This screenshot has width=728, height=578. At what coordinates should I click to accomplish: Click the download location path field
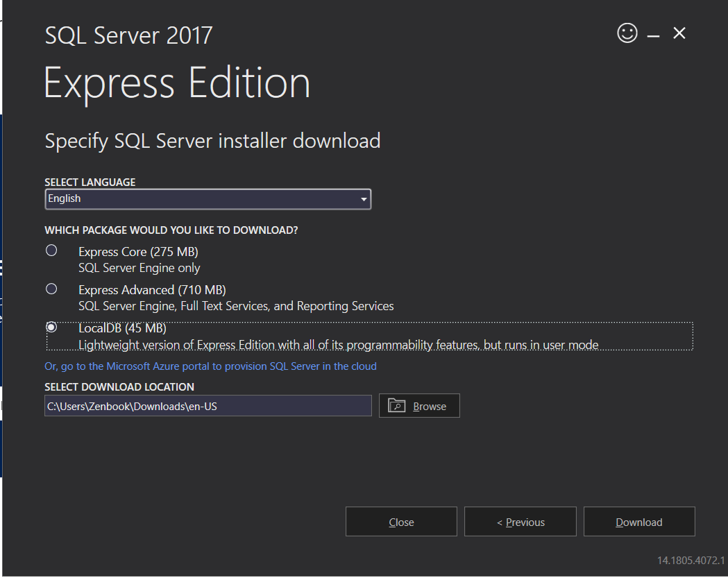(x=208, y=406)
